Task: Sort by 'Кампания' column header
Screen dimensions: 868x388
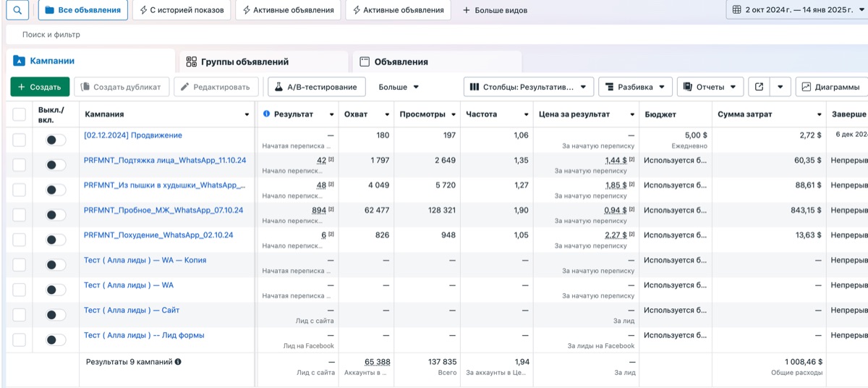Action: coord(166,114)
